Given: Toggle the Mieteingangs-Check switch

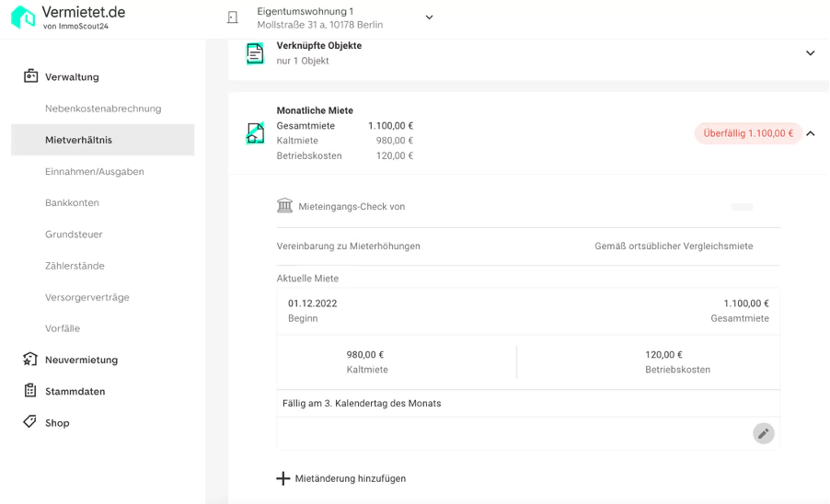Looking at the screenshot, I should pyautogui.click(x=742, y=207).
